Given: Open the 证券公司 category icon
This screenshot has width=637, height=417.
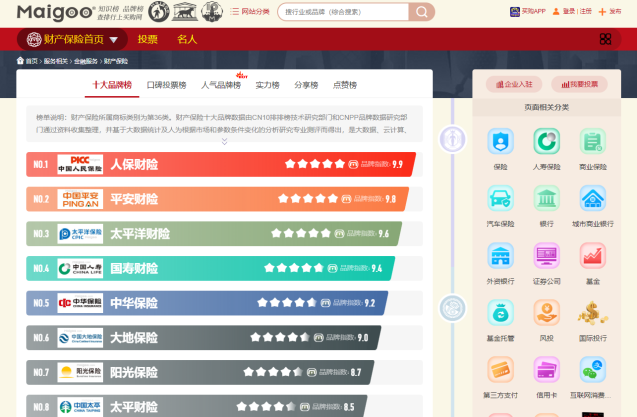Looking at the screenshot, I should 547,256.
